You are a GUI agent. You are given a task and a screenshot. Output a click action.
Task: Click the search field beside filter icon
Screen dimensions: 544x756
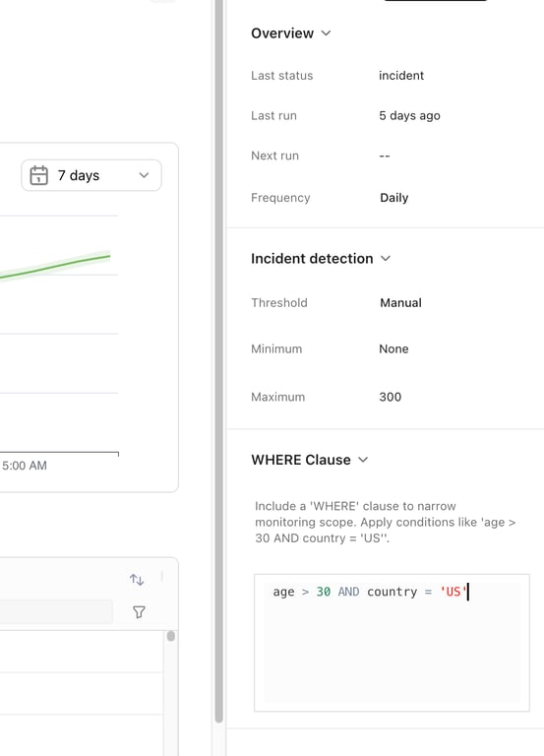(56, 612)
